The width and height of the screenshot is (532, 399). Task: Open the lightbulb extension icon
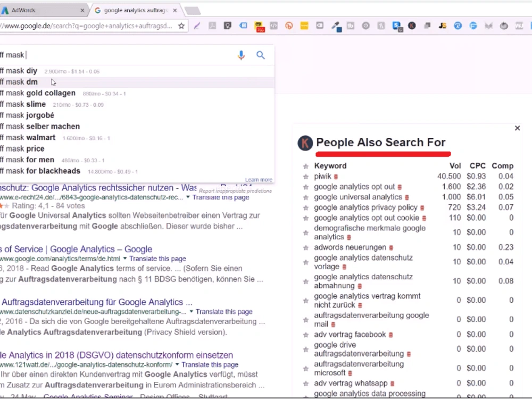[228, 26]
